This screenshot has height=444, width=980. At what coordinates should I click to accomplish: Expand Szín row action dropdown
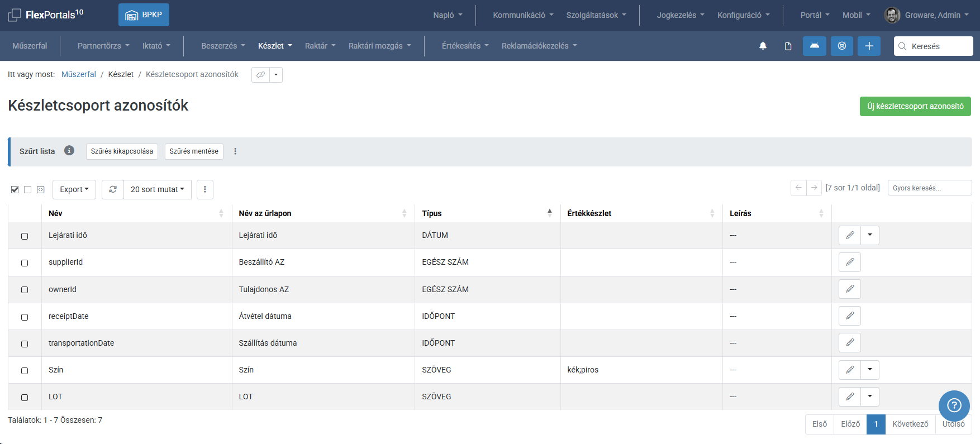tap(870, 370)
